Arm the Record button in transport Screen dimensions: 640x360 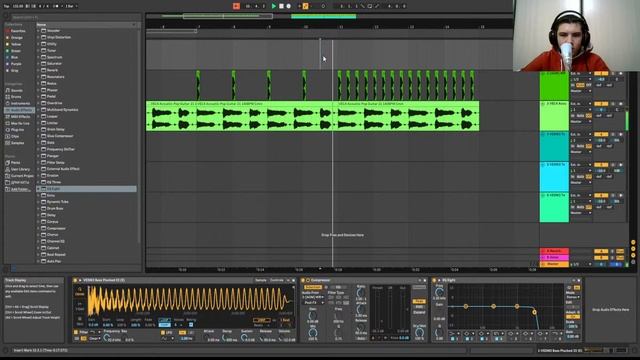289,6
